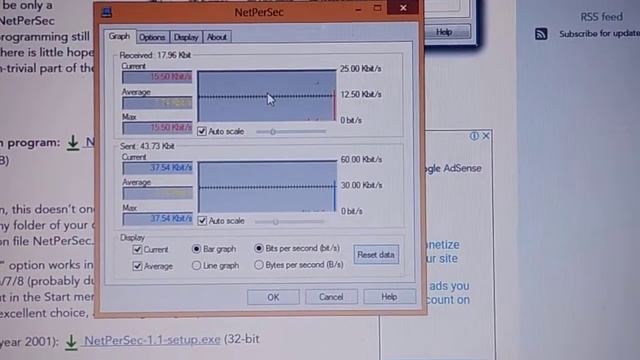Click the Reset data button
This screenshot has width=640, height=360.
coord(376,255)
